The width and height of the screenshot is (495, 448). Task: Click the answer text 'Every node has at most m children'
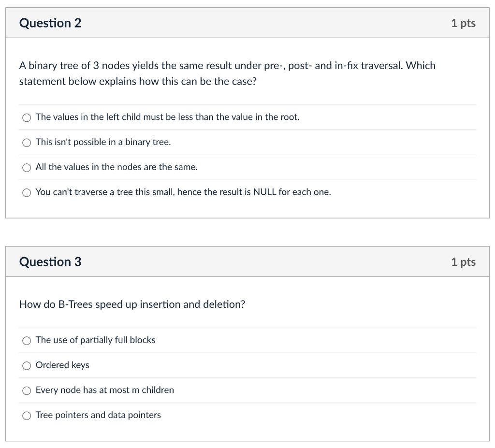[x=104, y=390]
